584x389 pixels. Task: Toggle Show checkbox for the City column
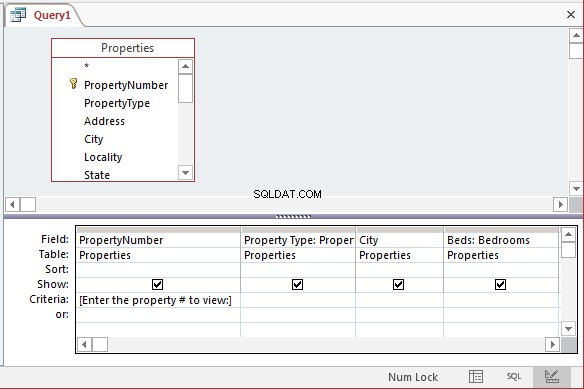[x=399, y=285]
